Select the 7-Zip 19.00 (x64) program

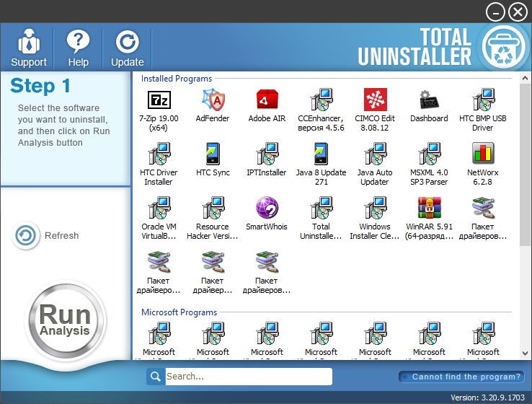tap(159, 110)
